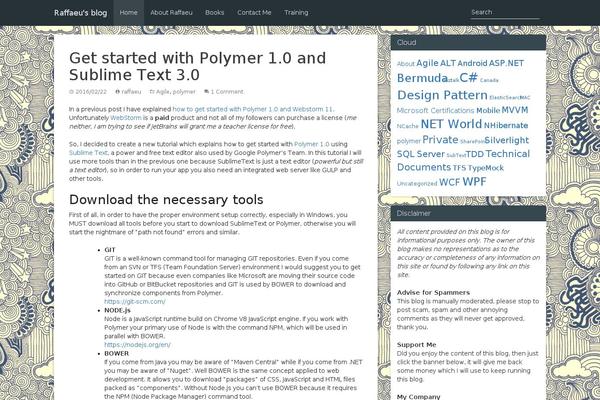The height and width of the screenshot is (400, 600).
Task: Open the WPF tag
Action: click(474, 182)
